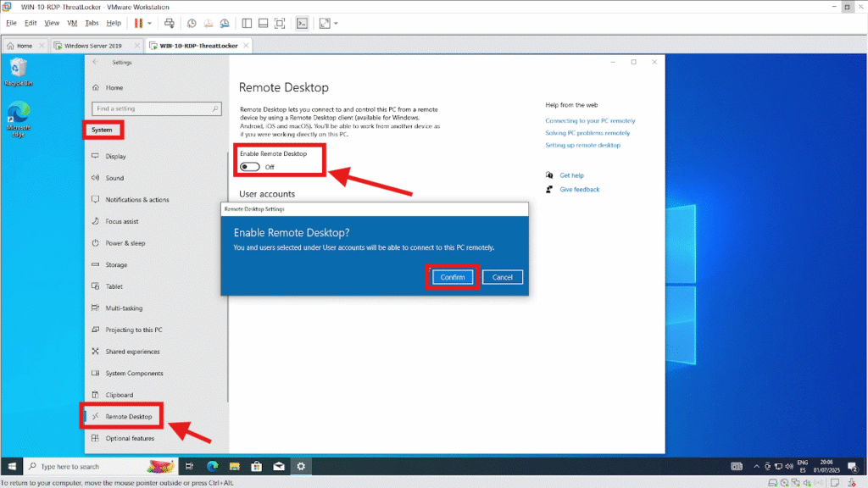Click the console view toolbar icon
The image size is (868, 488).
click(303, 23)
